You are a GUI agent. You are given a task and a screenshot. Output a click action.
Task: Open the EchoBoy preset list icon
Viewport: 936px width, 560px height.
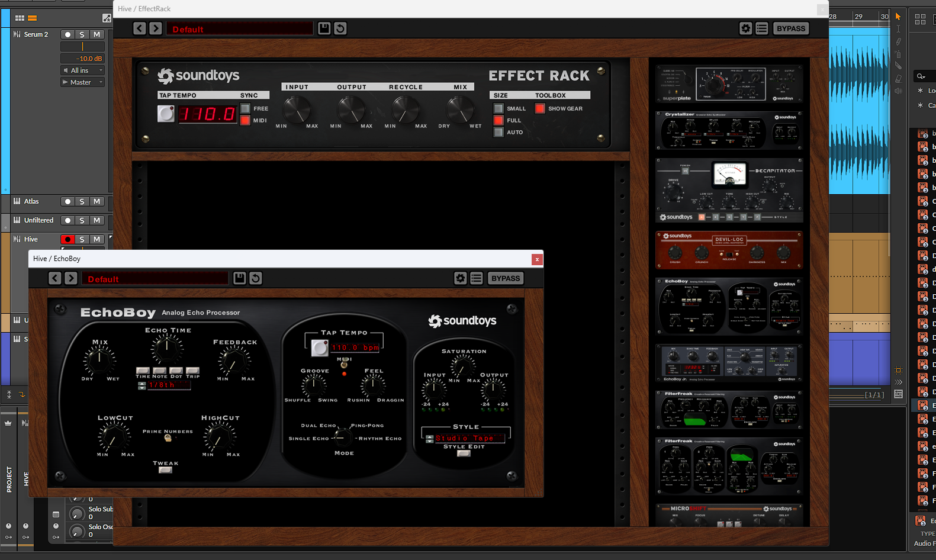tap(477, 278)
